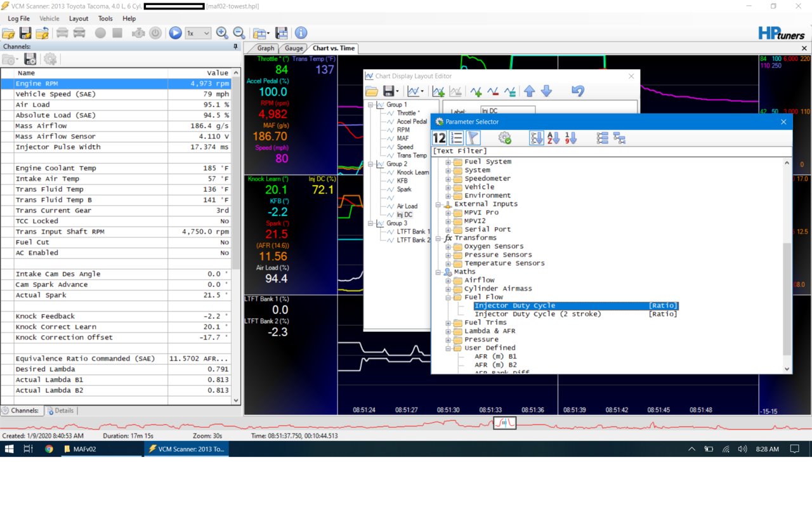812x528 pixels.
Task: Open the chart layout editor icon
Action: point(261,33)
